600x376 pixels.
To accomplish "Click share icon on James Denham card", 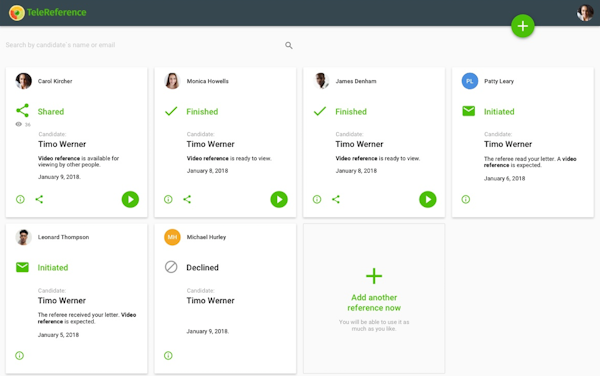I will click(336, 199).
